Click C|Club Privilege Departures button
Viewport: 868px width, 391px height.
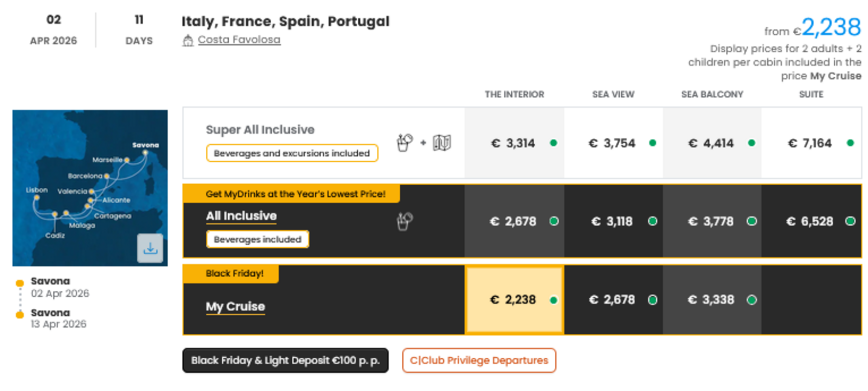point(479,360)
